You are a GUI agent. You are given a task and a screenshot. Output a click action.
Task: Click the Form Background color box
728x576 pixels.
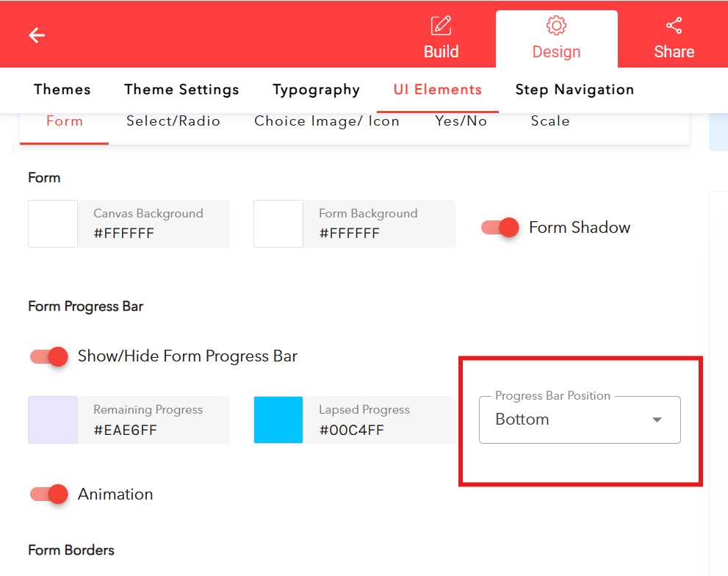(x=278, y=223)
